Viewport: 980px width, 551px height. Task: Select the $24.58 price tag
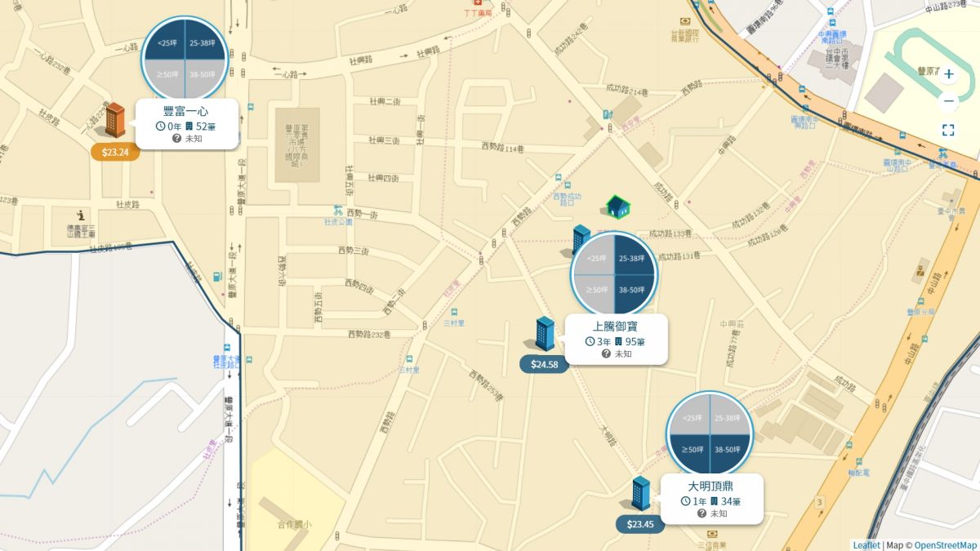(544, 364)
